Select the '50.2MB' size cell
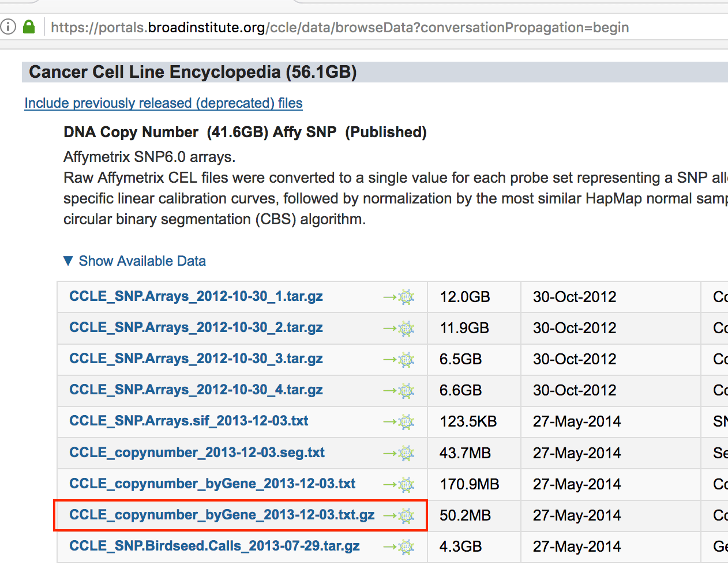Image resolution: width=728 pixels, height=573 pixels. click(474, 515)
